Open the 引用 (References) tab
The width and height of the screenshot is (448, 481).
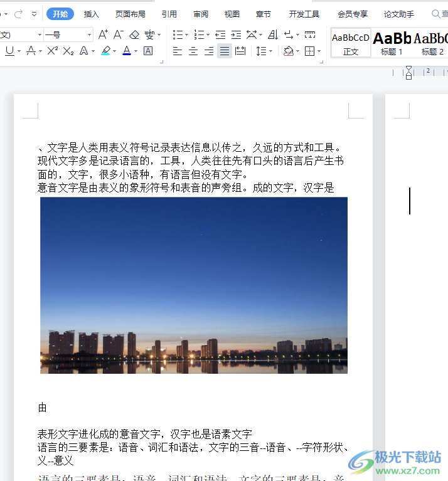(x=169, y=14)
